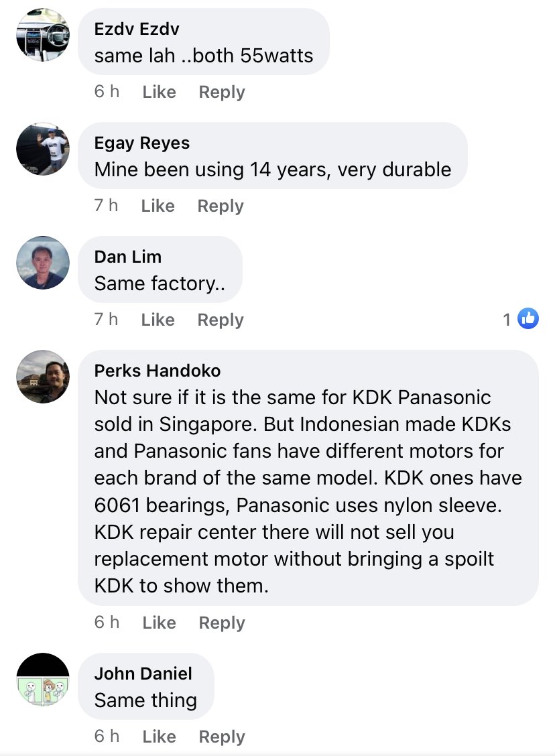Open Ezdv Ezdv's profile picture
The width and height of the screenshot is (555, 756).
[43, 35]
